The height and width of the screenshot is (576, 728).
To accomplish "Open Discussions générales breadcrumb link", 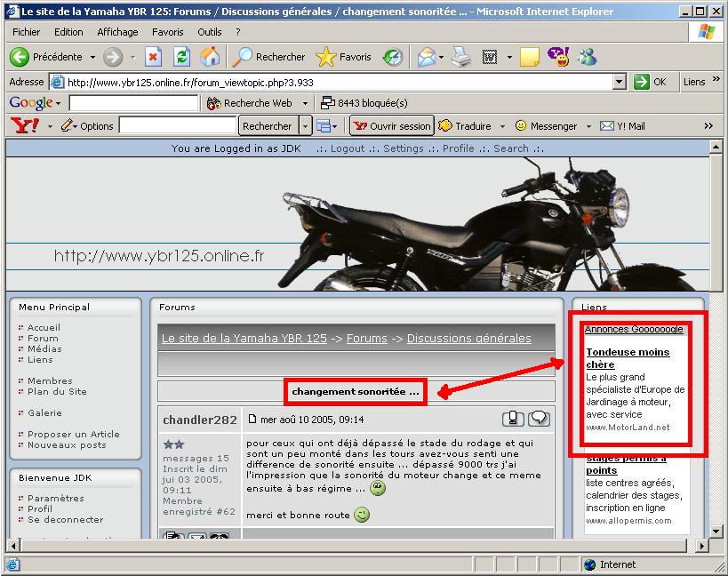I will coord(469,339).
